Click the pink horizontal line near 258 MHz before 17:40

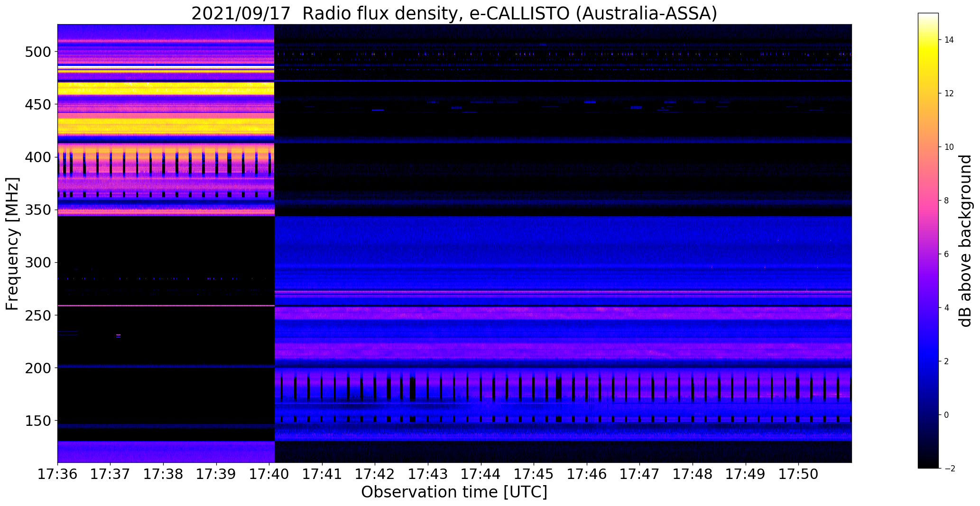166,306
